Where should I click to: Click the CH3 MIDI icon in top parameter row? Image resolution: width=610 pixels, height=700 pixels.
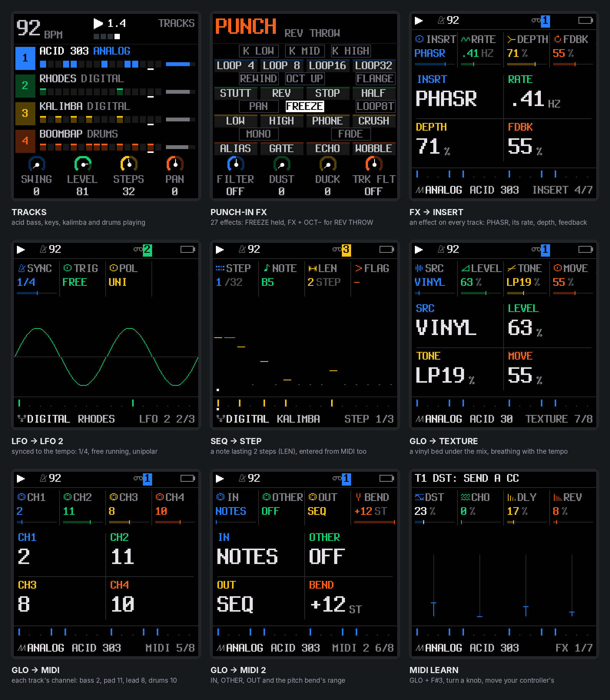(114, 497)
